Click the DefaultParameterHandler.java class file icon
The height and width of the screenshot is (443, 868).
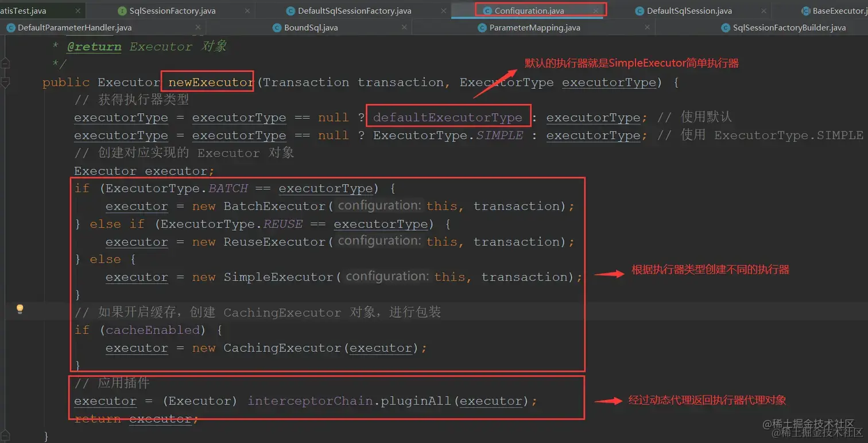tap(10, 28)
